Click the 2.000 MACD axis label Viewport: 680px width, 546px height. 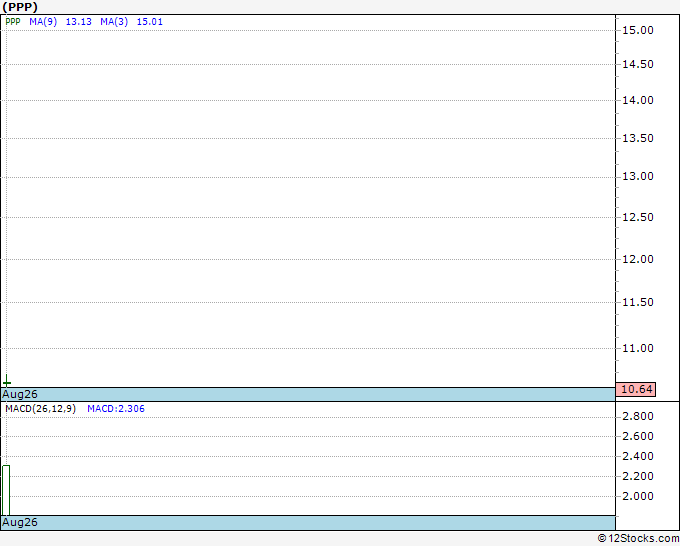638,496
